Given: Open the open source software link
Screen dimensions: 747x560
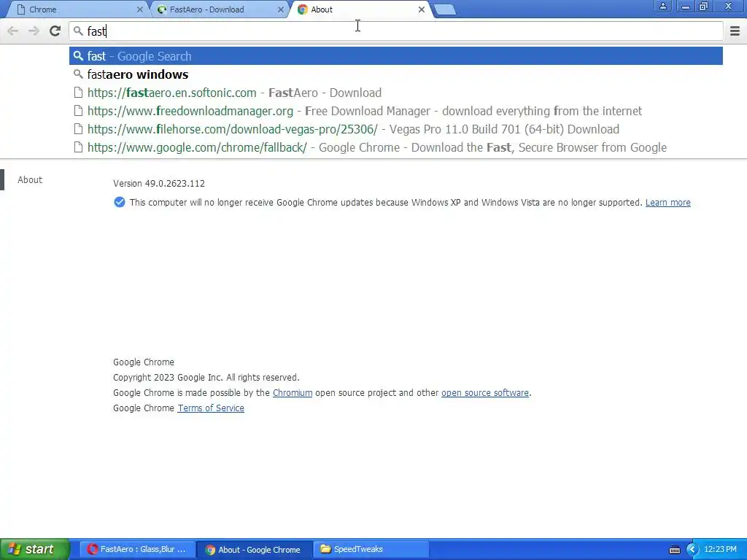Looking at the screenshot, I should point(485,393).
